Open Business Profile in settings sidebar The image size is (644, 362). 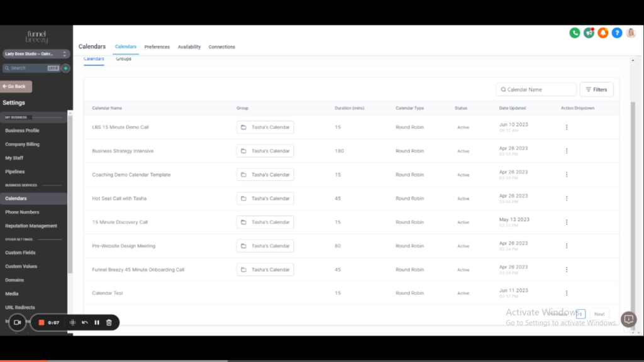pos(22,131)
